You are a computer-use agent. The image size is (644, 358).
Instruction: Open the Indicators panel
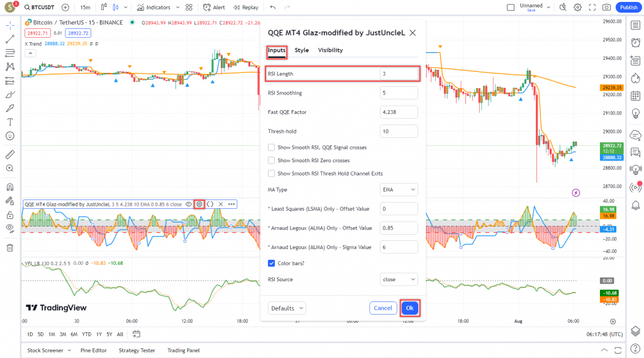tap(153, 8)
